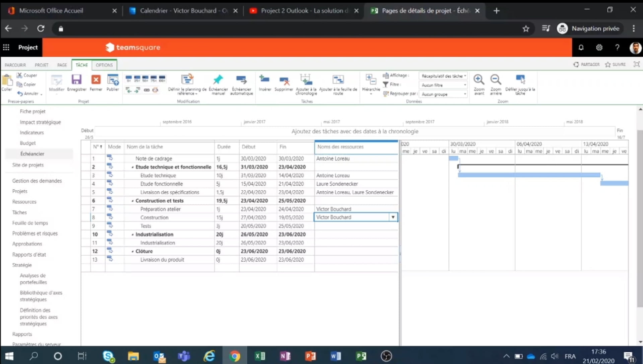643x364 pixels.
Task: Click Couper in the clipboard group
Action: pos(27,75)
